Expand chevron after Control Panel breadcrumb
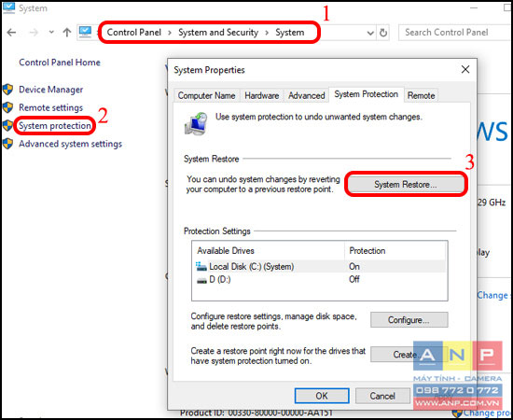Screen dimensions: 513x420 [170, 33]
